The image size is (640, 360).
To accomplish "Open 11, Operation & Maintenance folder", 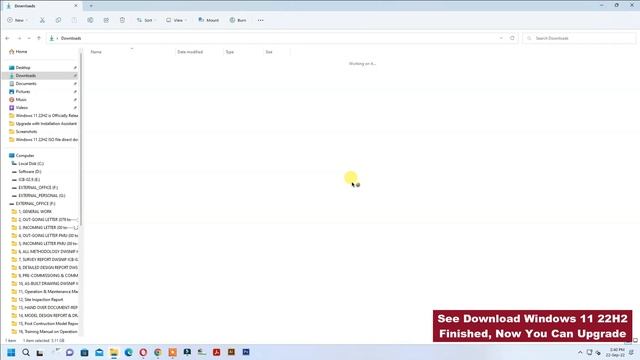I will (48, 291).
